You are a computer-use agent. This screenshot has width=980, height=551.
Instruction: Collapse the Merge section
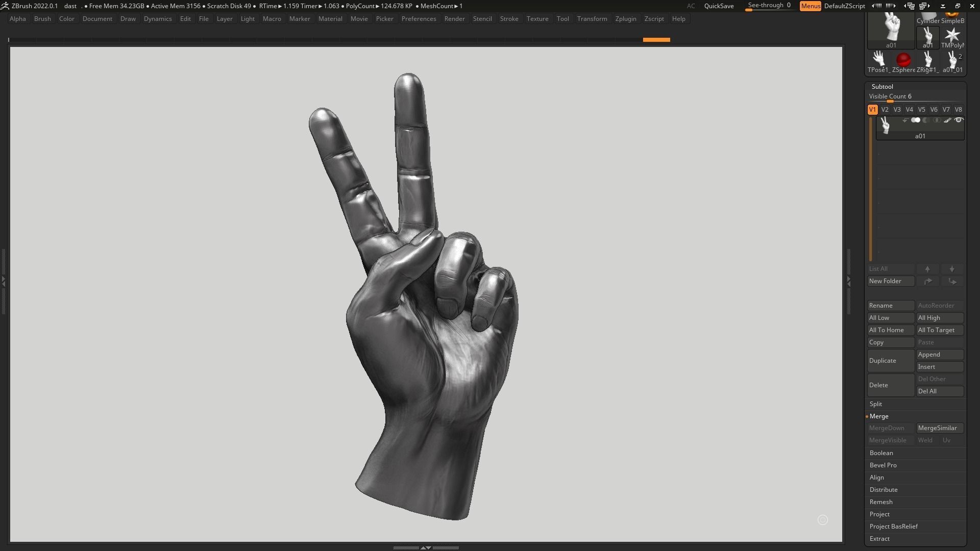[x=879, y=416]
